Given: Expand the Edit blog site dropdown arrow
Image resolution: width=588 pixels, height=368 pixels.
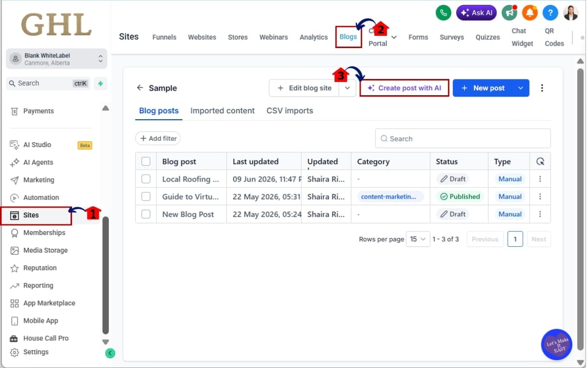Looking at the screenshot, I should 347,88.
